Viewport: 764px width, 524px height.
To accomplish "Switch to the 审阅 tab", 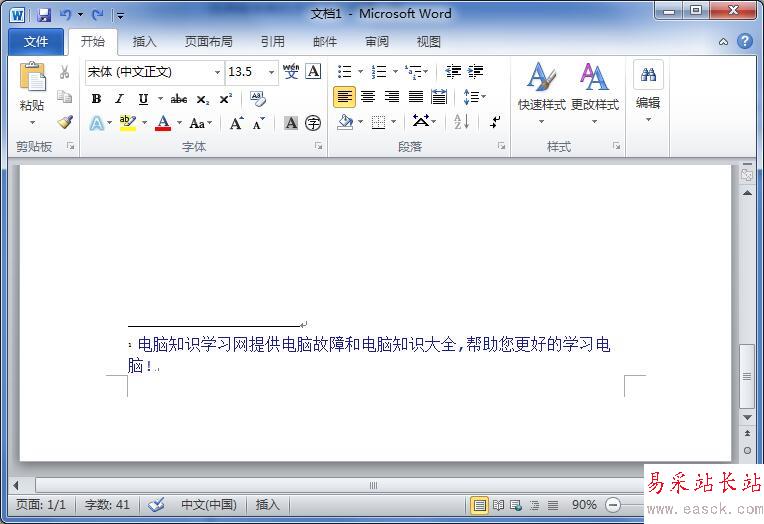I will click(x=377, y=42).
